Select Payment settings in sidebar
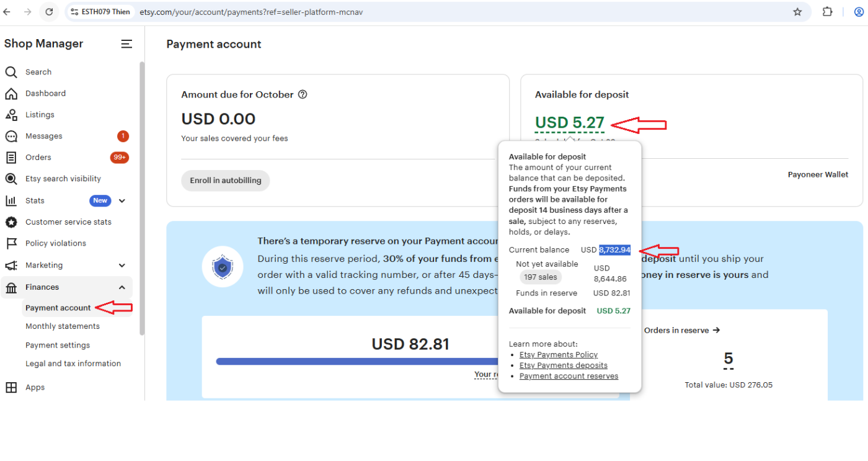868x461 pixels. coord(58,345)
